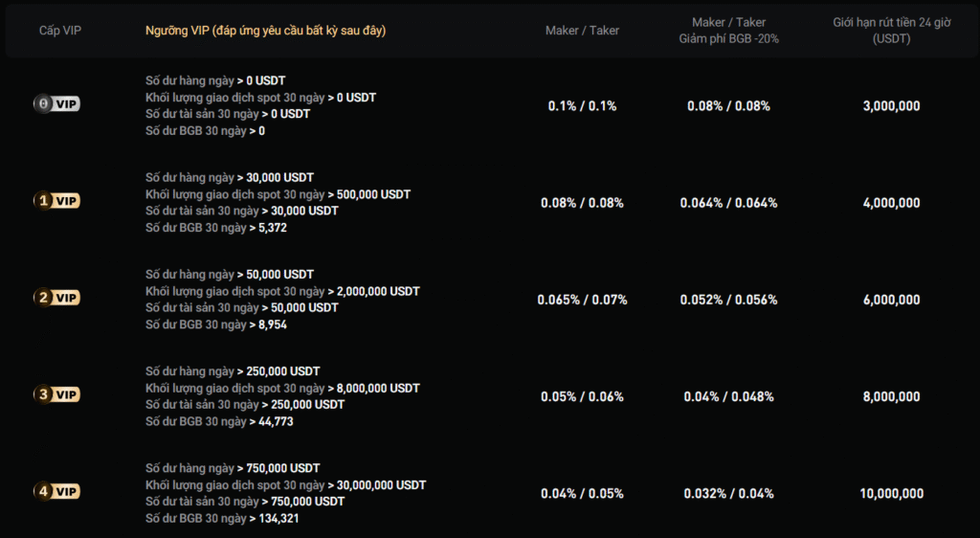Click the VIP 0 level badge
Viewport: 980px width, 538px height.
point(56,104)
